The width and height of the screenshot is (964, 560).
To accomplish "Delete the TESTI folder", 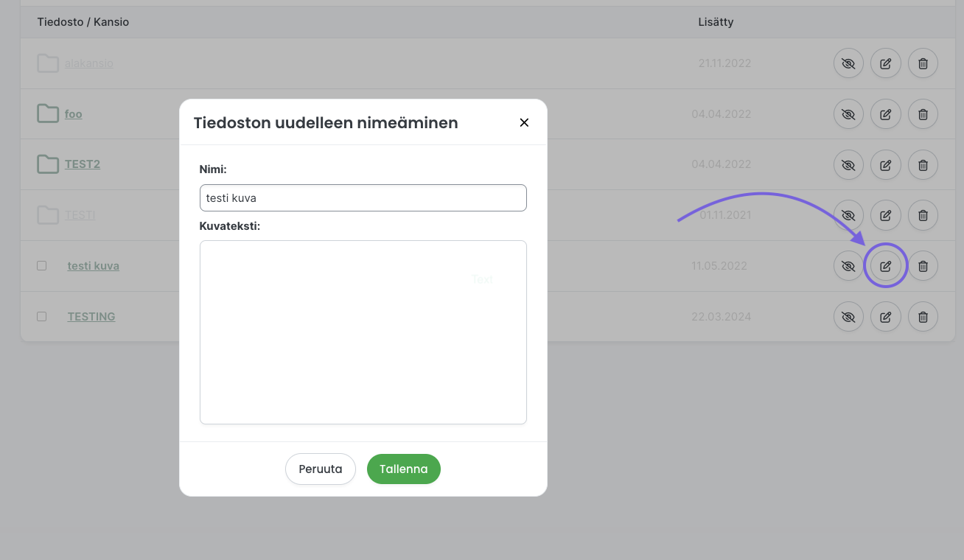I will [923, 215].
